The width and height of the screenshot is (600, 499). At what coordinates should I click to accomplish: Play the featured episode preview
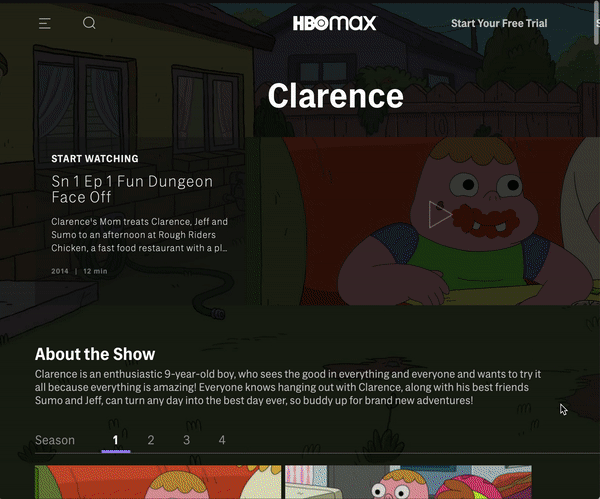coord(440,214)
